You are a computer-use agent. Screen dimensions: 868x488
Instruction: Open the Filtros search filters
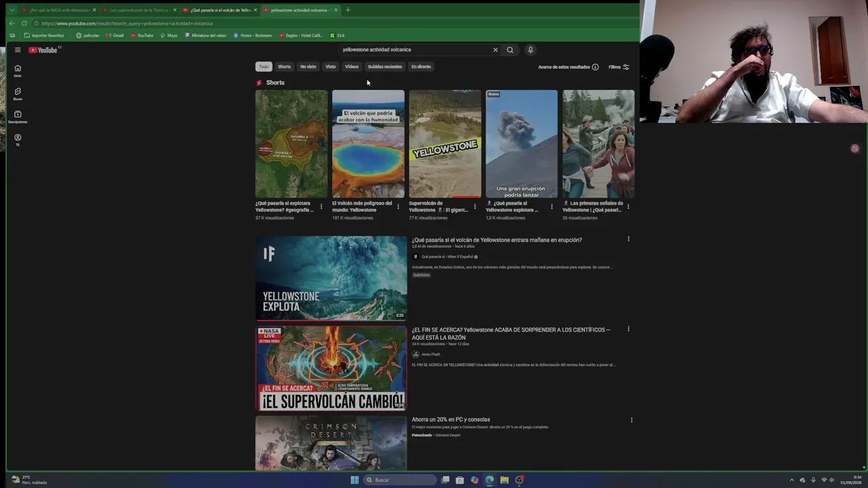pos(619,67)
